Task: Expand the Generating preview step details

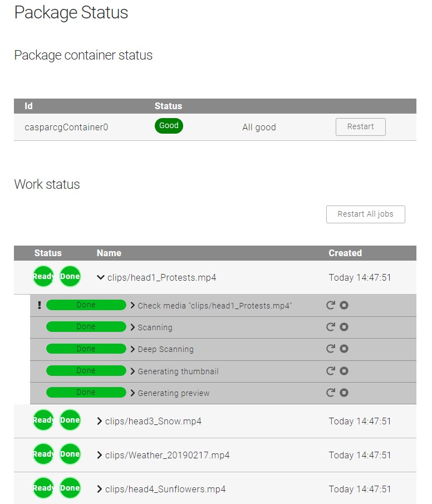Action: point(132,393)
